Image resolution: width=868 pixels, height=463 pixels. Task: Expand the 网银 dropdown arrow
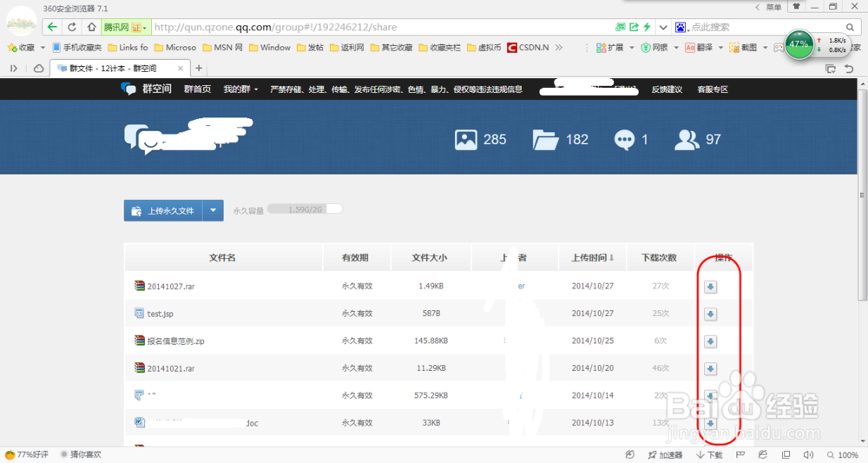(676, 48)
